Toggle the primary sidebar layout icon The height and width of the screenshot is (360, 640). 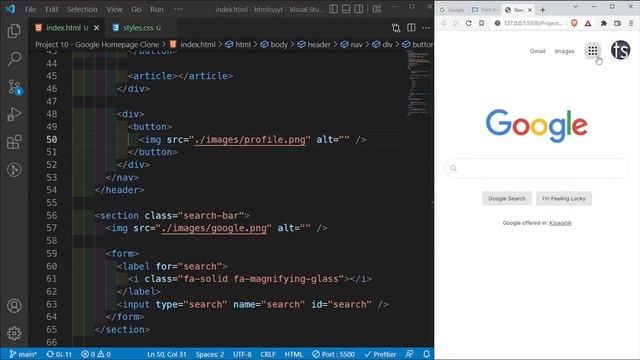[333, 9]
